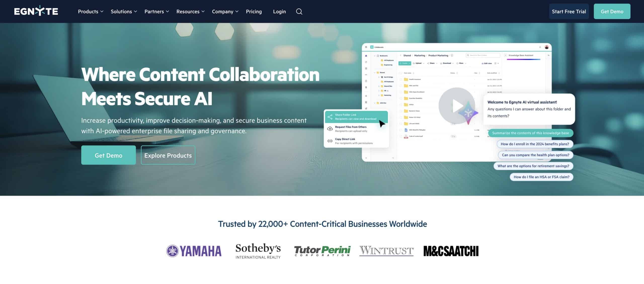
Task: Click 'Summarize the contents of this knowledge base' chip
Action: click(x=530, y=133)
